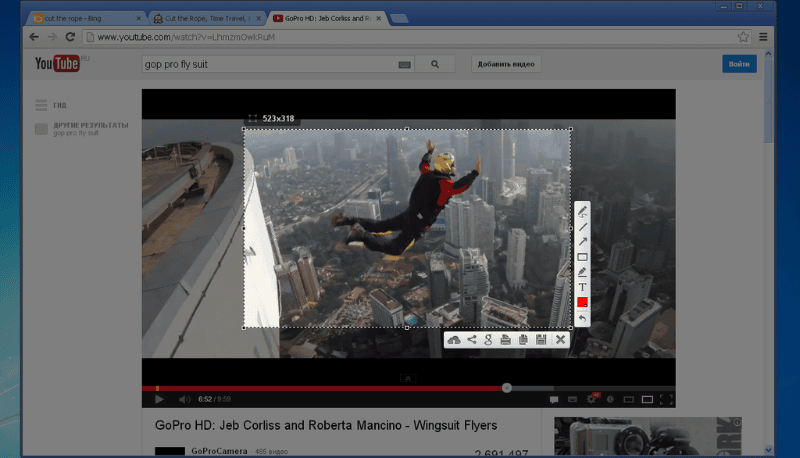The height and width of the screenshot is (458, 800).
Task: Undo the last annotation
Action: [582, 318]
